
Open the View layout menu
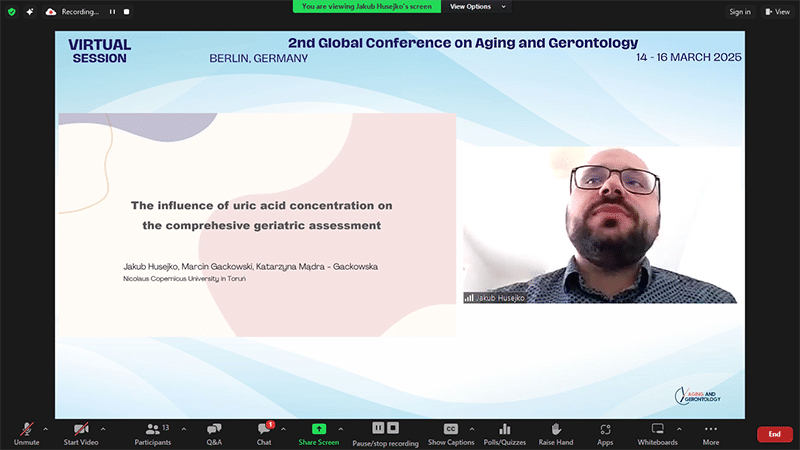tap(777, 12)
